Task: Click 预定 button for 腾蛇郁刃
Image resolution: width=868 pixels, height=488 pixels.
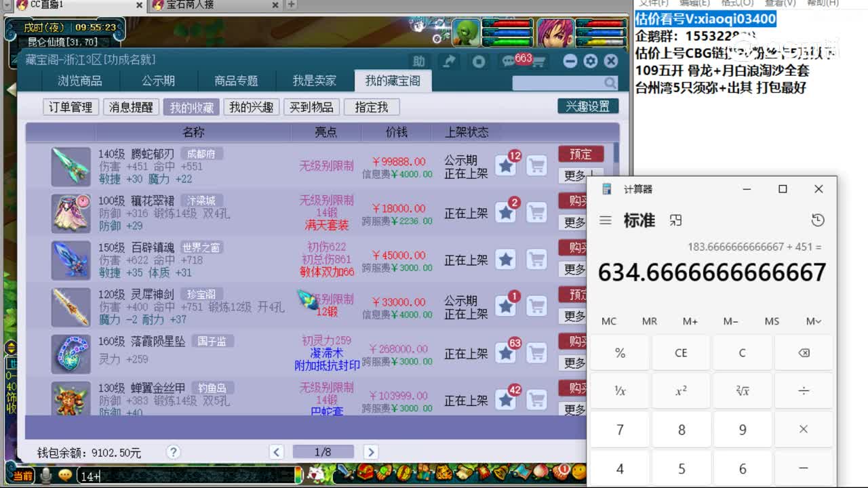Action: (581, 154)
